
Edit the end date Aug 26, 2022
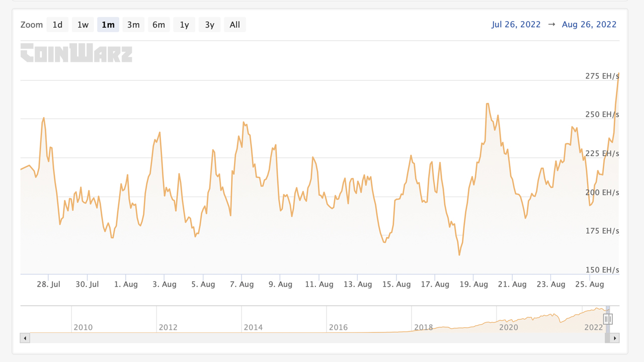[589, 25]
